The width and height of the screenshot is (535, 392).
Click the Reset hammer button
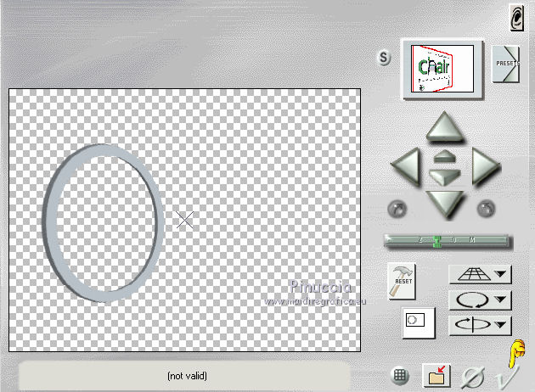point(402,281)
